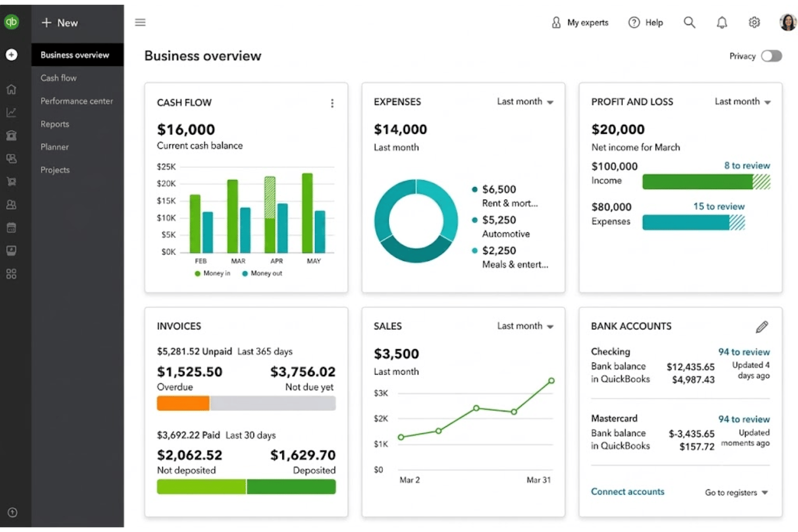Open the search magnifier icon

coord(689,22)
